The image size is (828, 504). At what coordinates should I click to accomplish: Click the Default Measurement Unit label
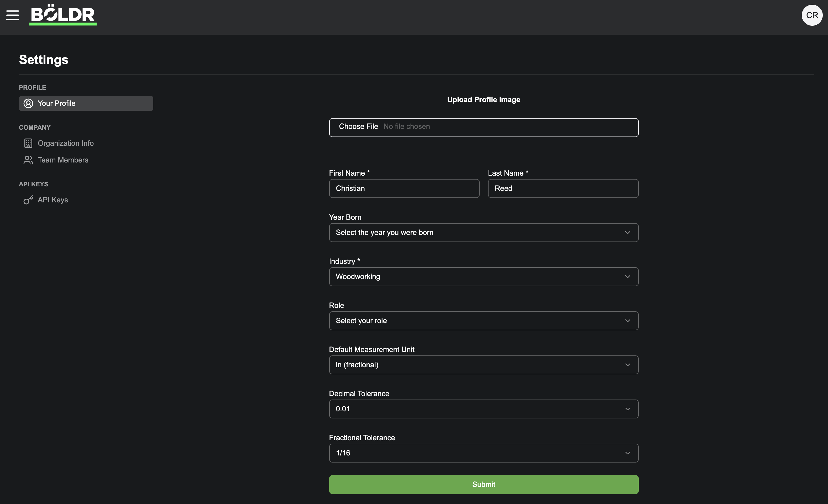372,349
